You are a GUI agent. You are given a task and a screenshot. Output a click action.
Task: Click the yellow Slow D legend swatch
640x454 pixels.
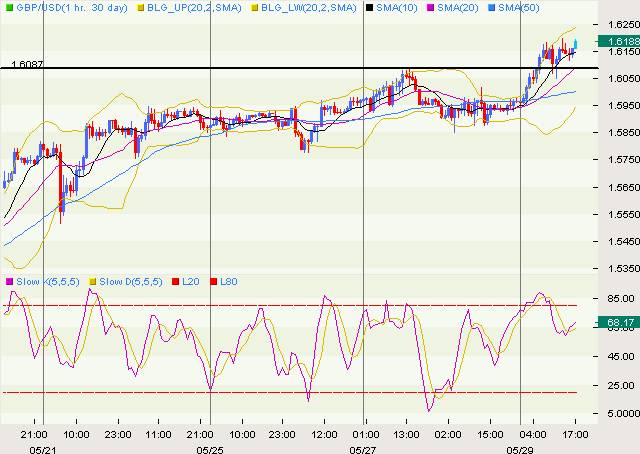tap(93, 281)
